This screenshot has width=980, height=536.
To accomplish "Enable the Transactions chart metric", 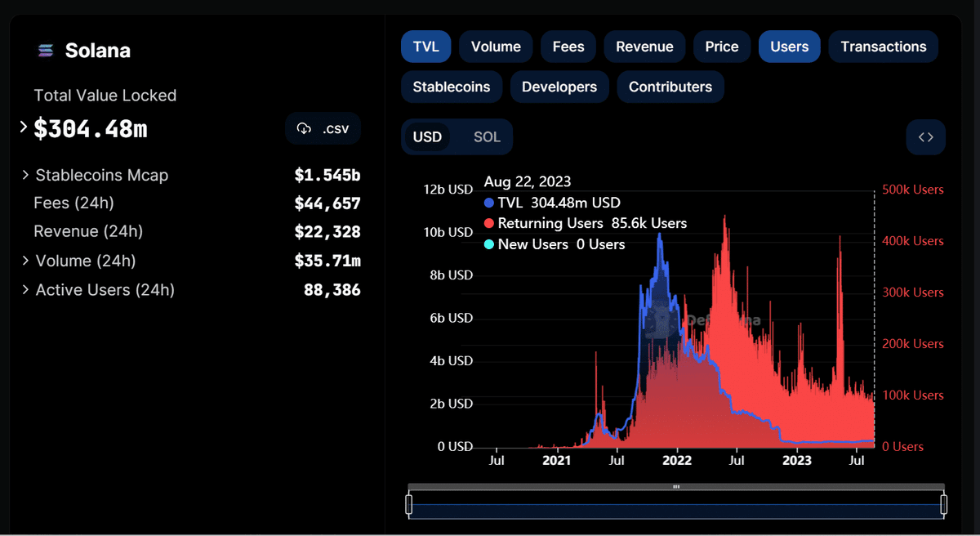I will 884,47.
